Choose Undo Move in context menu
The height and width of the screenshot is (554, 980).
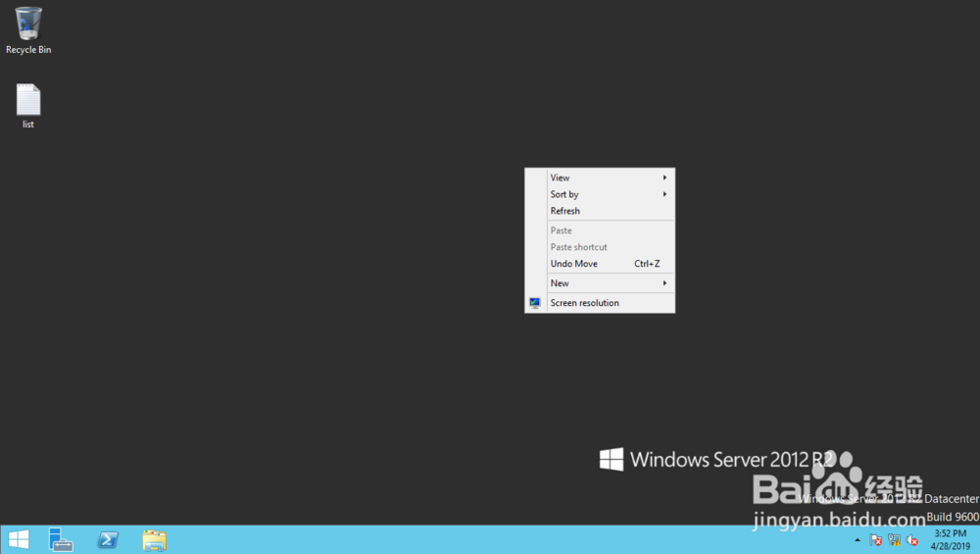click(x=600, y=264)
